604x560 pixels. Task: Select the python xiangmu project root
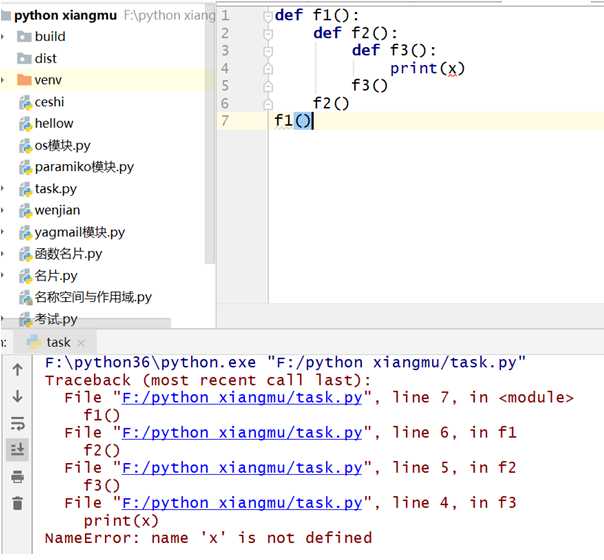click(65, 15)
